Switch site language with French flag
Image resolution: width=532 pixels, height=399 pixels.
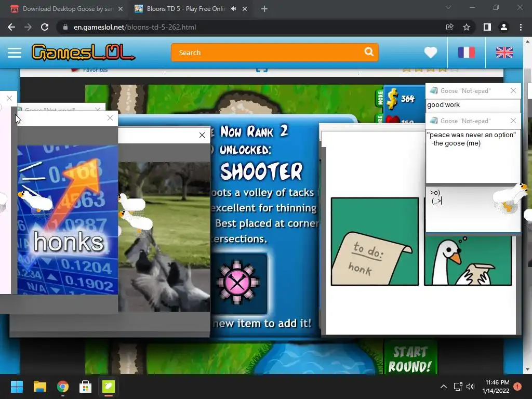[x=467, y=52]
